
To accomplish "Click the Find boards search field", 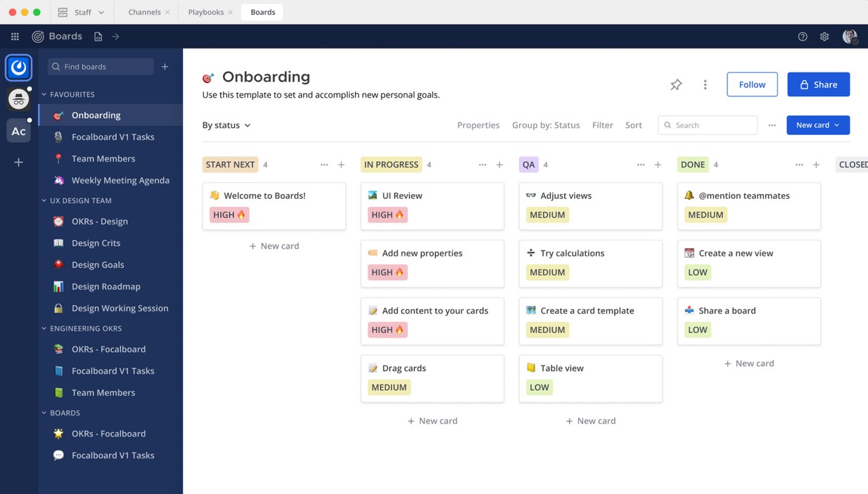I will [102, 67].
